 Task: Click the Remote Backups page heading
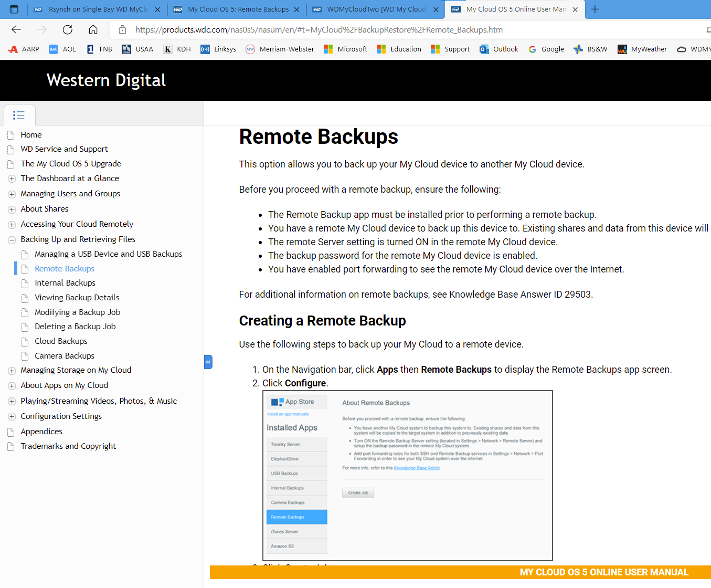click(319, 137)
